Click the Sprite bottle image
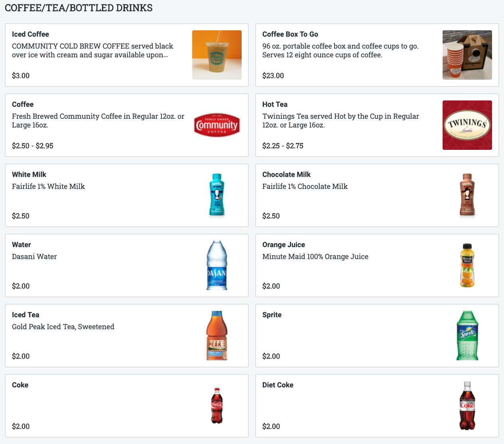The height and width of the screenshot is (444, 504). point(467,336)
